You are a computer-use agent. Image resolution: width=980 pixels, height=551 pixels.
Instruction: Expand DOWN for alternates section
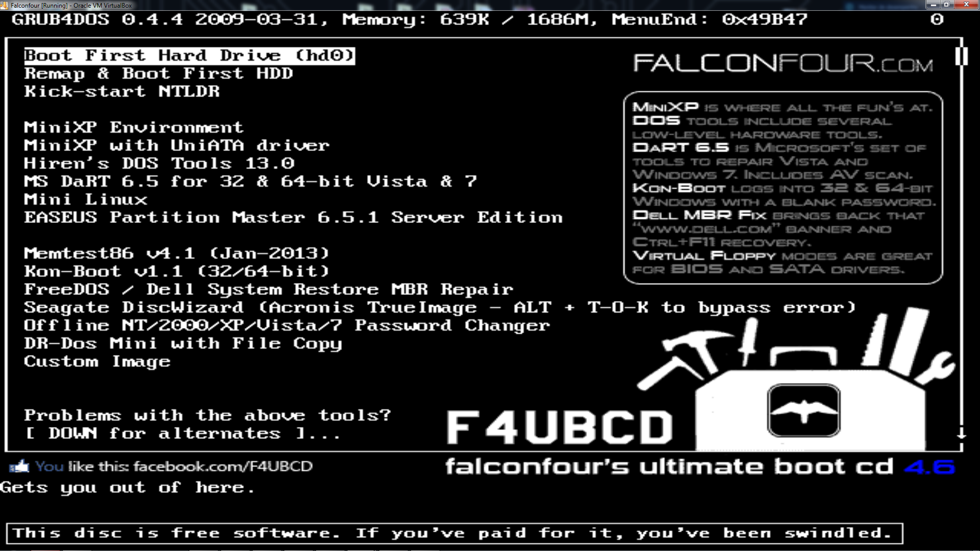pos(182,433)
